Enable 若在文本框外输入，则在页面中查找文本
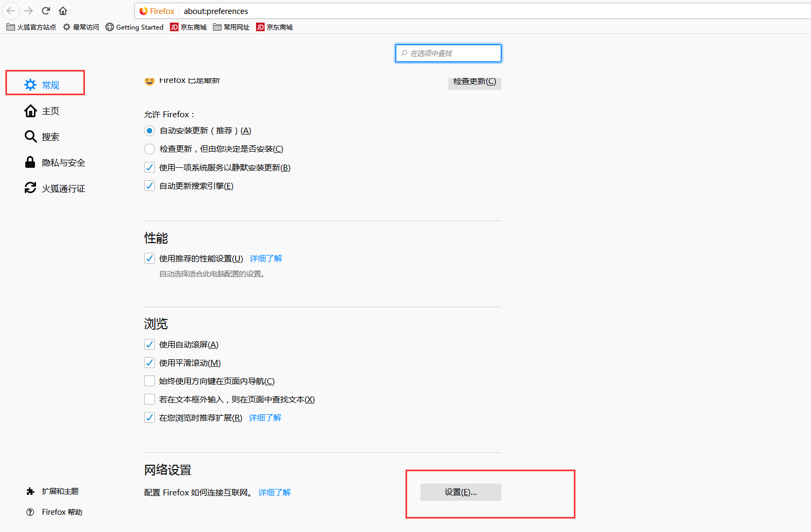The height and width of the screenshot is (532, 811). 150,399
